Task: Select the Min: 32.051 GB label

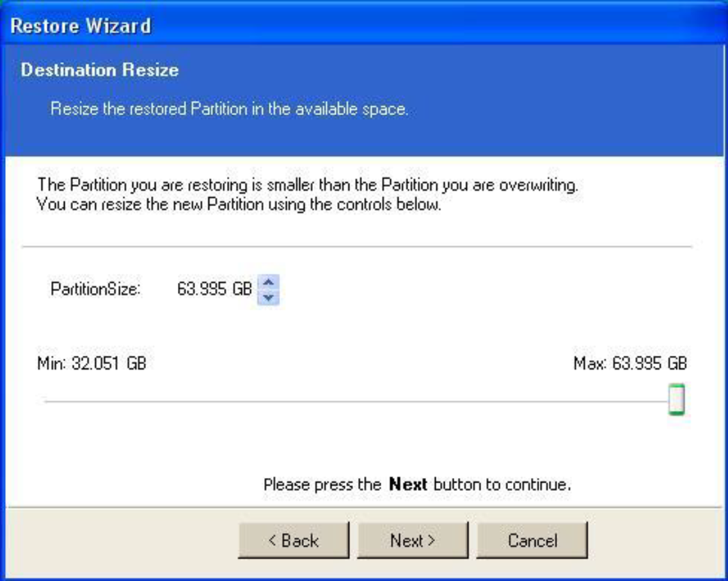Action: click(91, 364)
